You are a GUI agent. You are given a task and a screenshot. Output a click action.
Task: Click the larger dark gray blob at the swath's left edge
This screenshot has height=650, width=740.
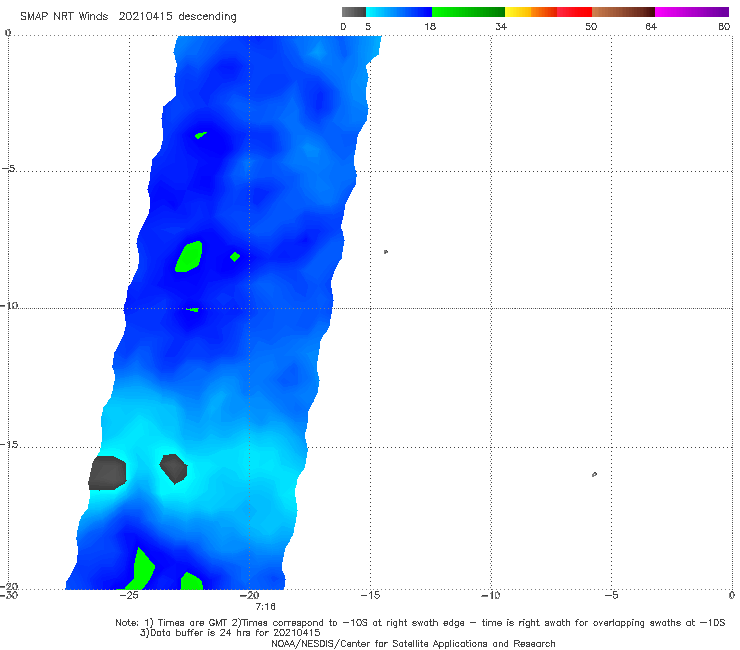point(107,473)
